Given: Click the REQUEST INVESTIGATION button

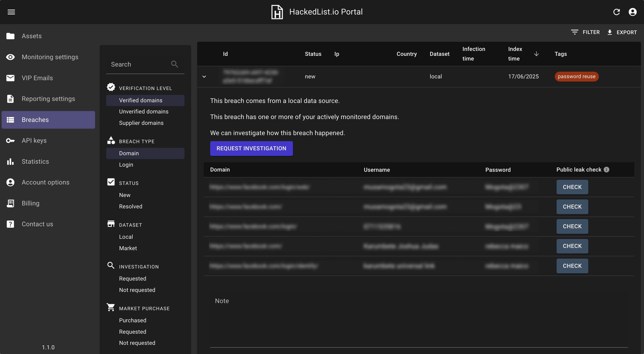Looking at the screenshot, I should click(x=251, y=148).
